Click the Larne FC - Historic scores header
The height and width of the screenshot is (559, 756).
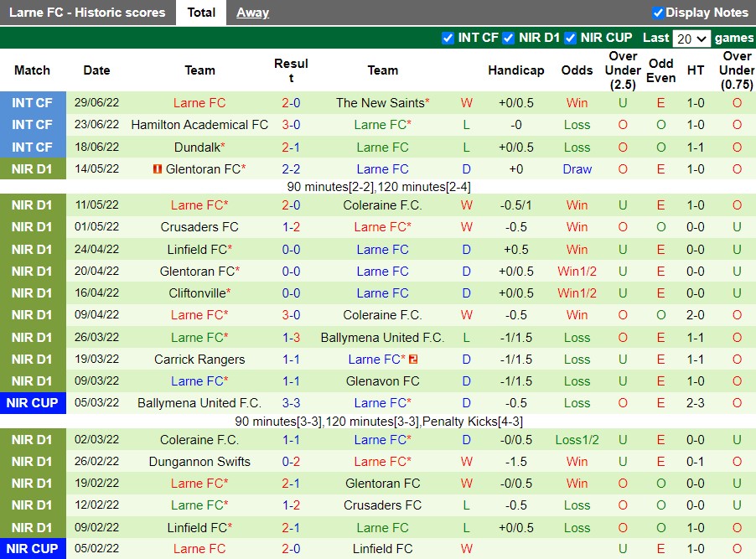click(x=87, y=13)
